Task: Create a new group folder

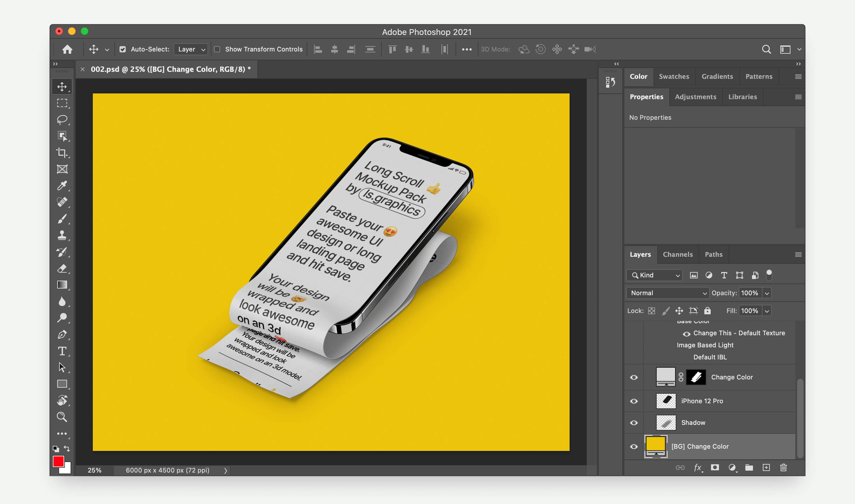Action: pos(749,468)
